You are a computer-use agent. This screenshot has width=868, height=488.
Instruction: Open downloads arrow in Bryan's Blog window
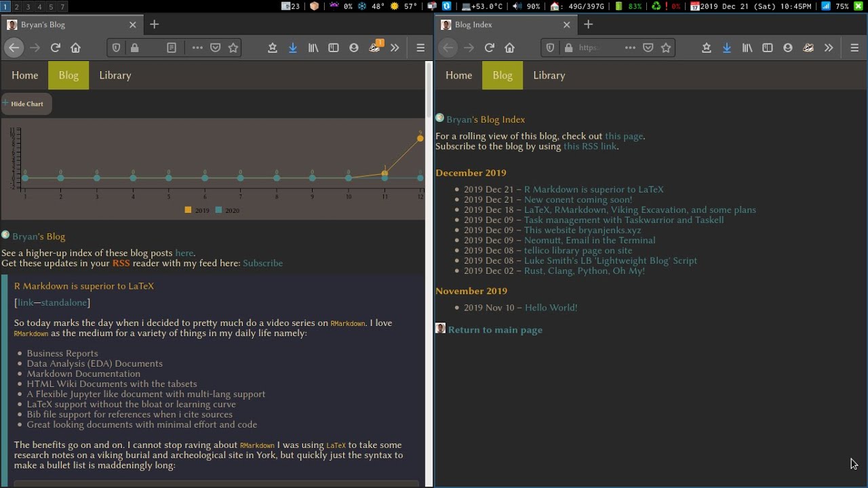293,48
